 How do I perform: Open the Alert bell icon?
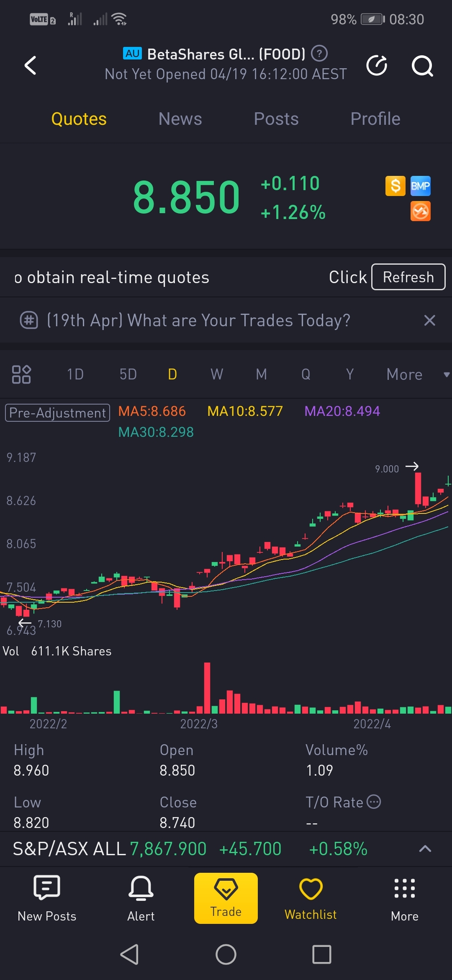click(x=141, y=898)
